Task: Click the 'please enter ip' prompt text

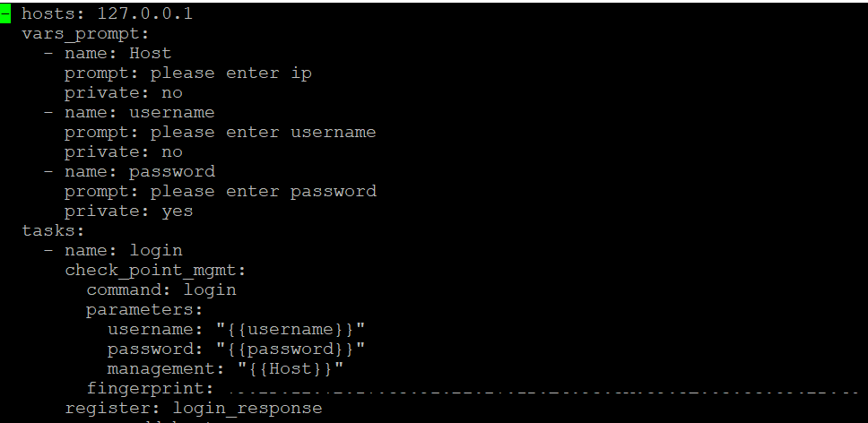Action: [230, 73]
